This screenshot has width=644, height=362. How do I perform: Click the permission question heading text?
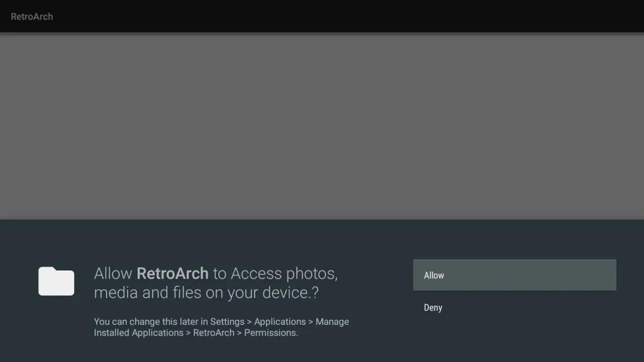[215, 283]
